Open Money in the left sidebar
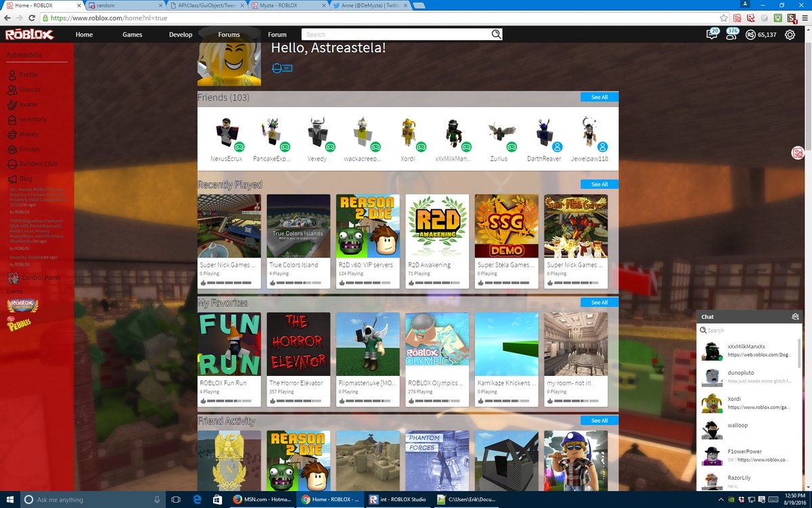Image resolution: width=812 pixels, height=508 pixels. (23, 134)
